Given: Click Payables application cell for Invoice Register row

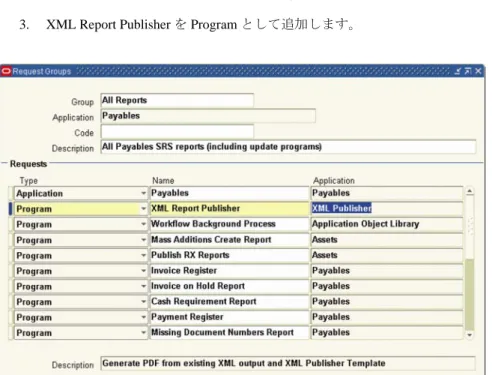Looking at the screenshot, I should pyautogui.click(x=387, y=271).
